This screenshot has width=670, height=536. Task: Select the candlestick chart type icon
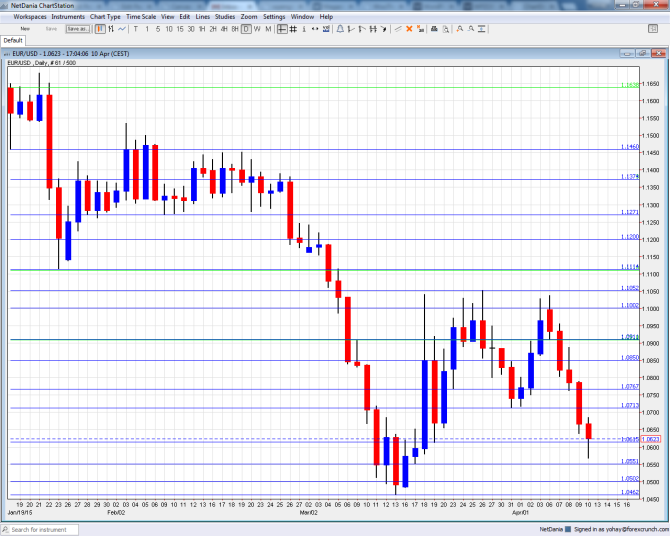[x=100, y=29]
